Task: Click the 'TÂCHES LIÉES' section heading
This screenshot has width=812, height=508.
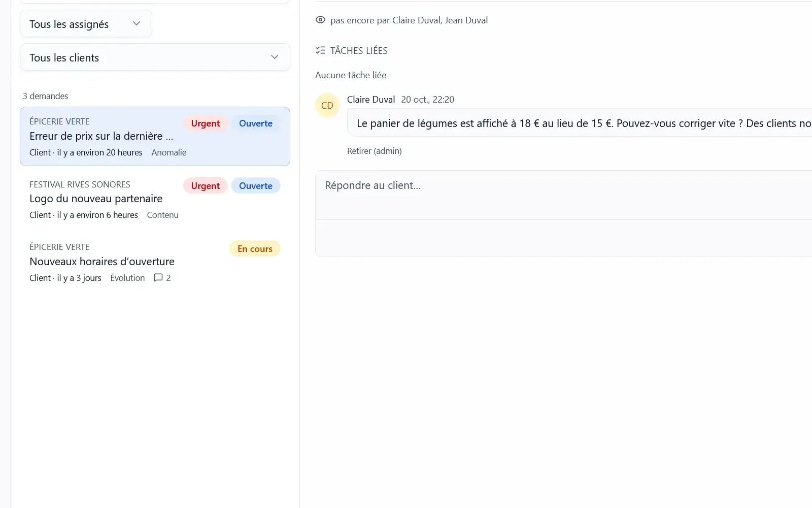Action: (359, 50)
